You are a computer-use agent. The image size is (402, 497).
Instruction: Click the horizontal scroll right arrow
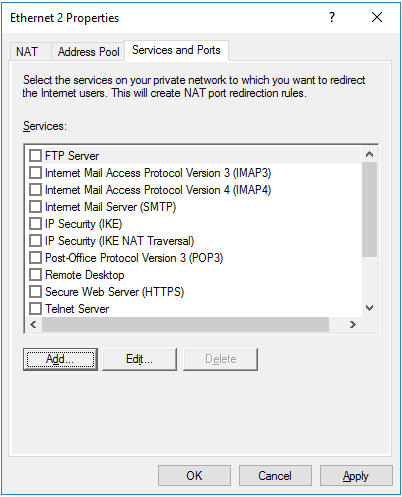click(352, 324)
